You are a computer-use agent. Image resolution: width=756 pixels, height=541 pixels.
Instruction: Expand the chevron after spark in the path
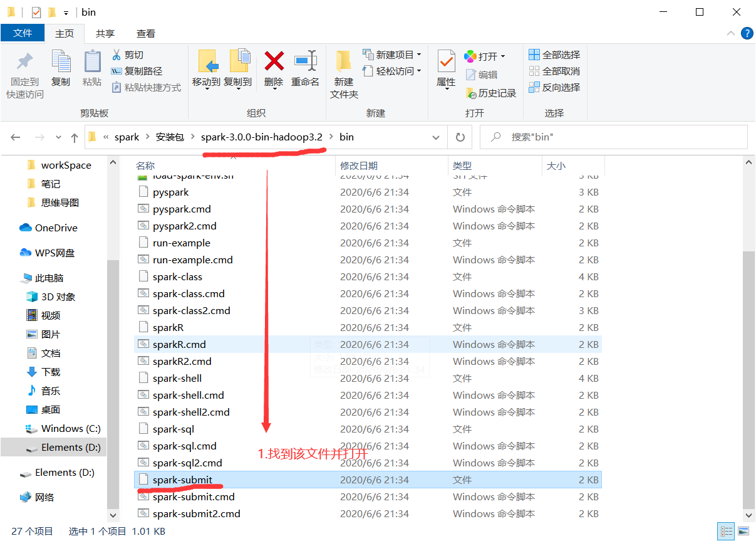click(x=148, y=137)
